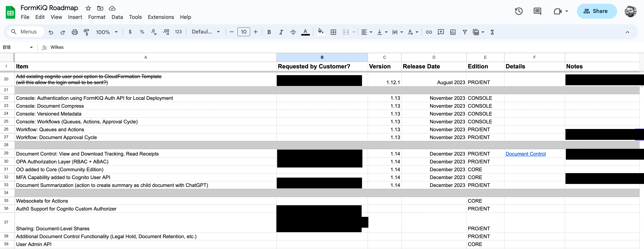Toggle strikethrough formatting
This screenshot has width=644, height=249.
(x=293, y=32)
